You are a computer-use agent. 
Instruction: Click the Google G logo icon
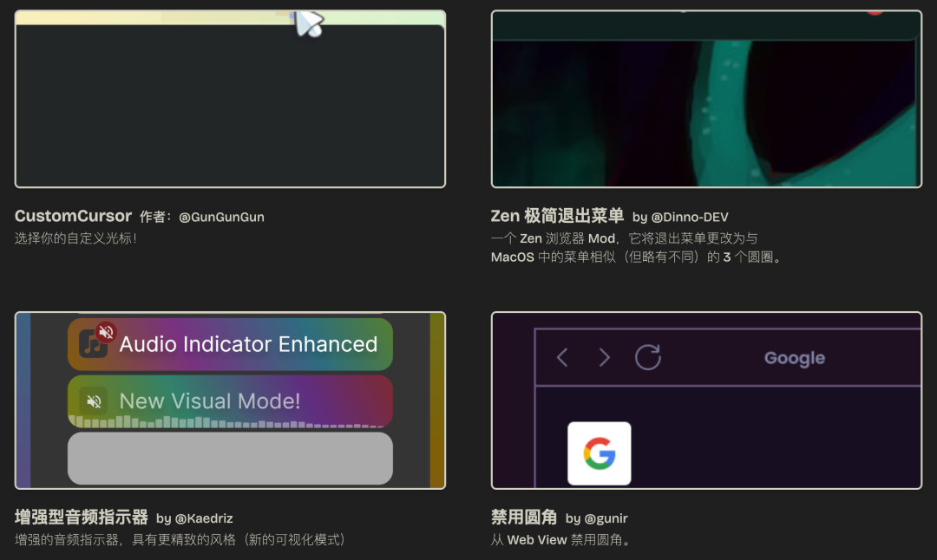tap(600, 452)
